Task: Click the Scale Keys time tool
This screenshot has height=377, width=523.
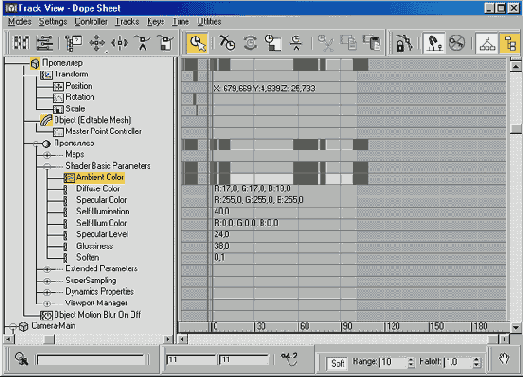Action: (274, 43)
